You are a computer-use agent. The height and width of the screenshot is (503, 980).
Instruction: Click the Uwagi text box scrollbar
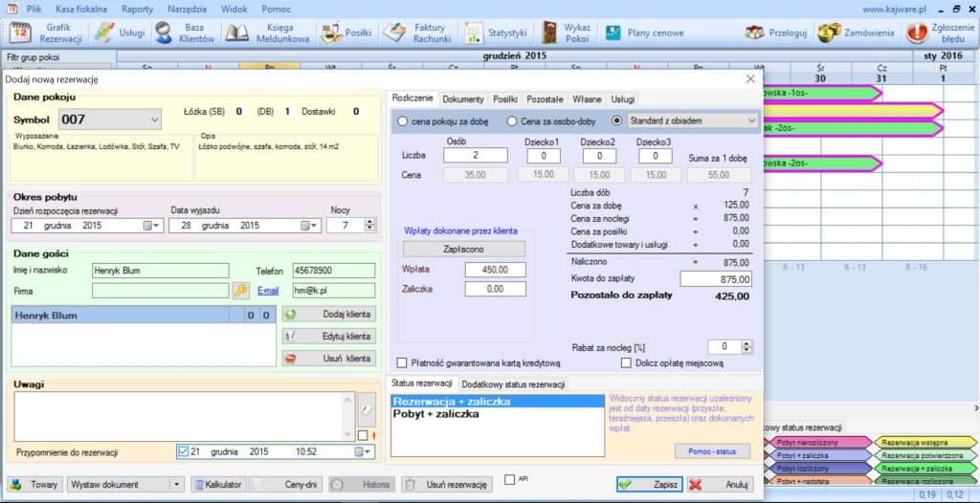[x=348, y=416]
